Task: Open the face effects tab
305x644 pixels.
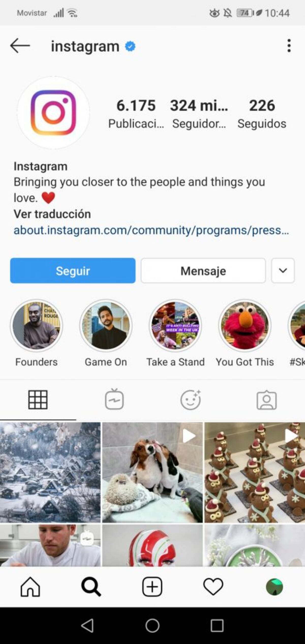Action: click(x=191, y=400)
